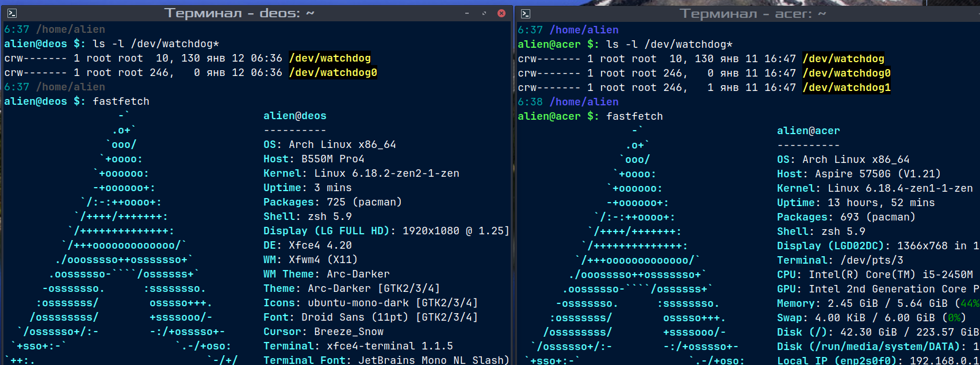Screen dimensions: 980x365
Task: Maximize the deos terminal window
Action: 484,13
